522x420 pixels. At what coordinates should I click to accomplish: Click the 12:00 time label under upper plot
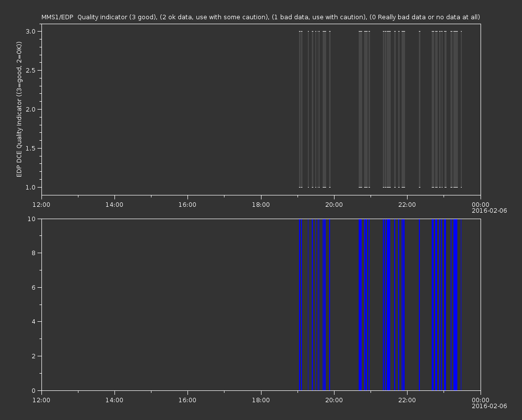[41, 204]
